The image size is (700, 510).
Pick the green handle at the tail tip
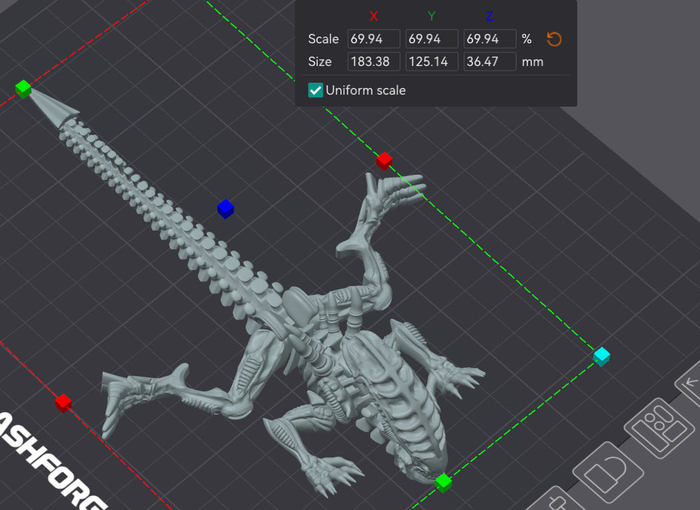click(x=24, y=89)
